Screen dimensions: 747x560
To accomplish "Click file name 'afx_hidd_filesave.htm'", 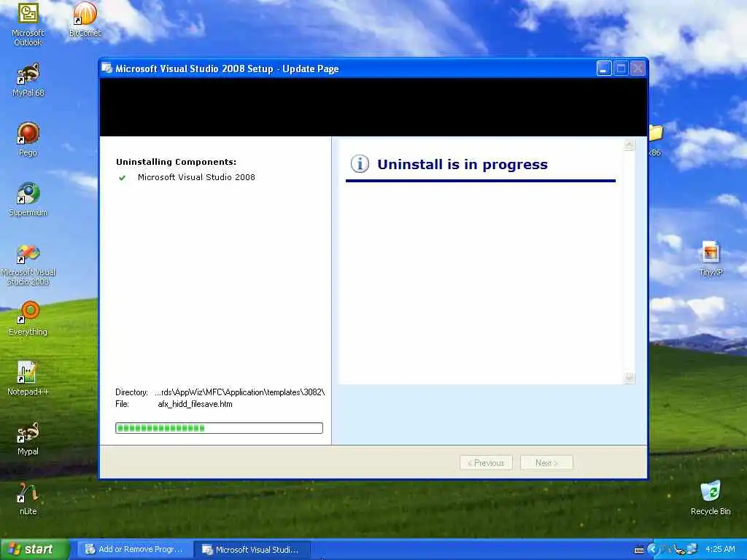I will pyautogui.click(x=196, y=404).
